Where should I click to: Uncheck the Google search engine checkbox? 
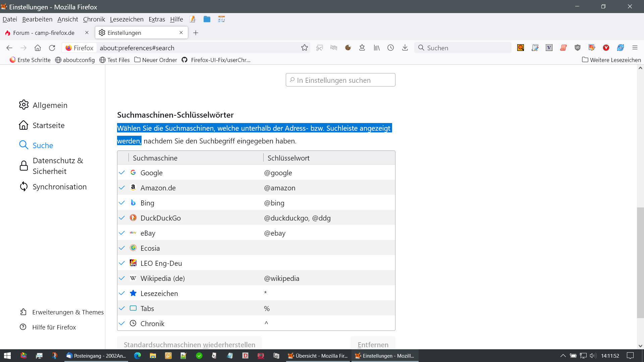pyautogui.click(x=122, y=173)
